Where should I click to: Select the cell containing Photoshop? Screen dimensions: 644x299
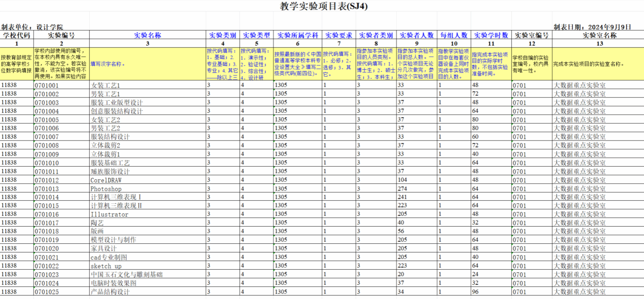click(x=106, y=189)
